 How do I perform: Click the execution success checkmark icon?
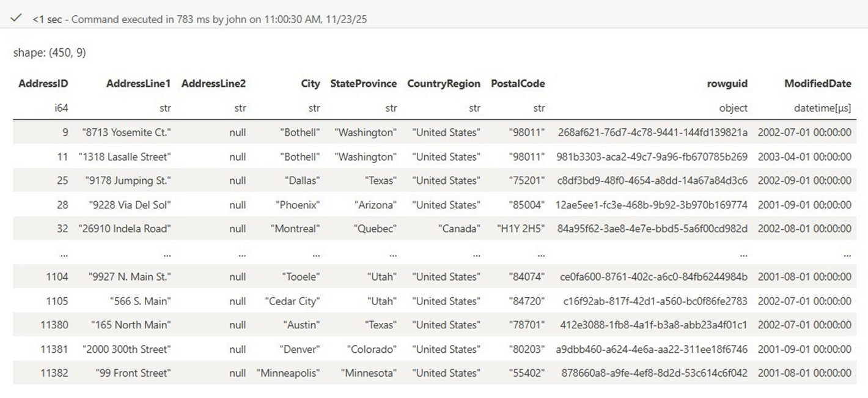pos(17,18)
